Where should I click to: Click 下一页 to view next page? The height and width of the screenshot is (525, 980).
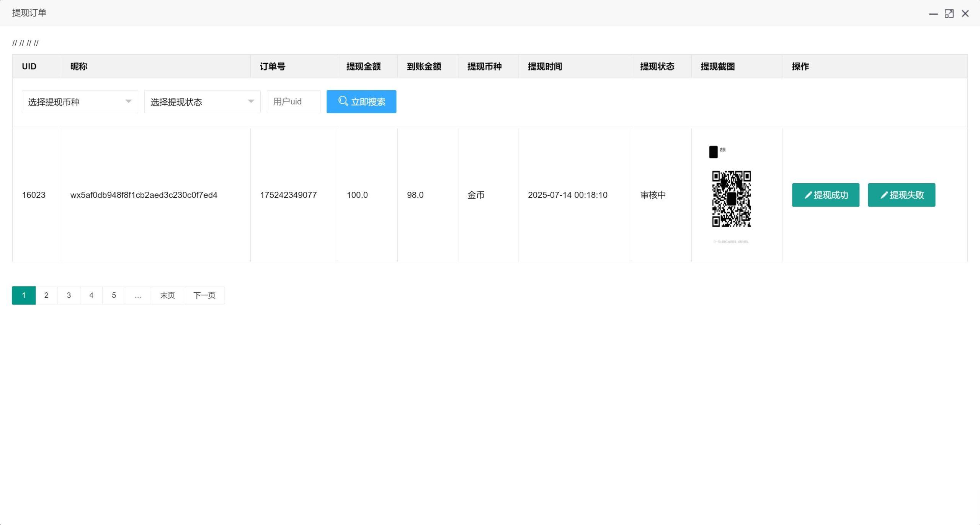204,295
